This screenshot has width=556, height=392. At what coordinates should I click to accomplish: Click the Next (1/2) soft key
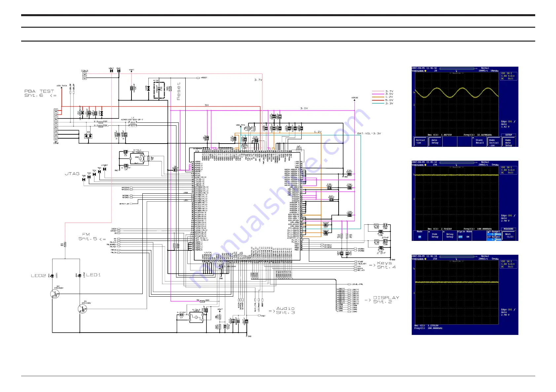tap(509, 236)
